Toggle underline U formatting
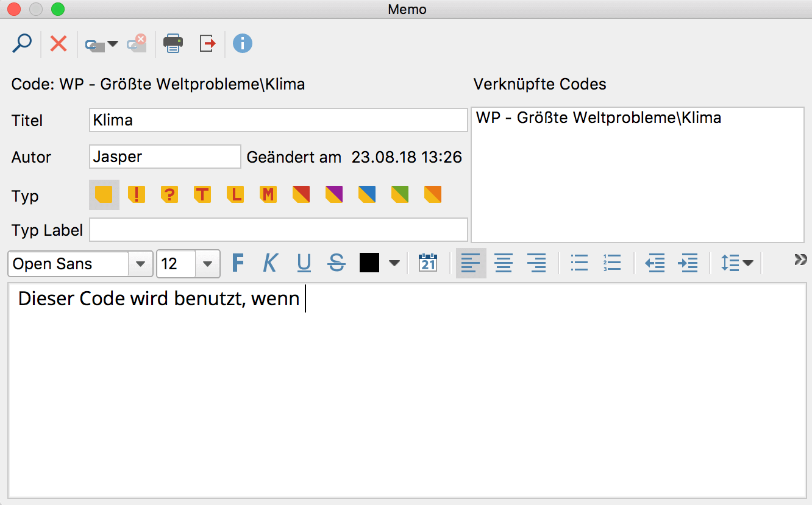This screenshot has height=505, width=812. pyautogui.click(x=304, y=263)
